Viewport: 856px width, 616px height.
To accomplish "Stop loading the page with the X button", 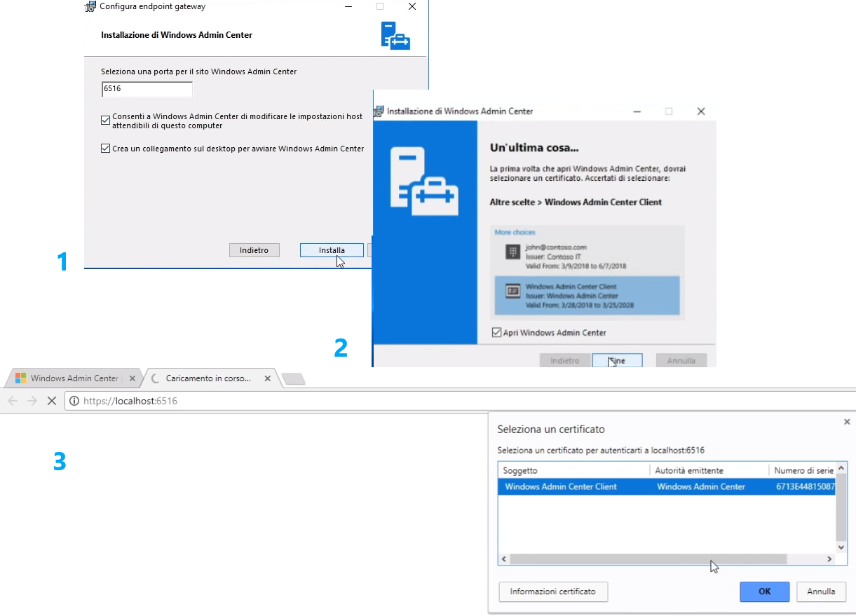I will pos(51,401).
